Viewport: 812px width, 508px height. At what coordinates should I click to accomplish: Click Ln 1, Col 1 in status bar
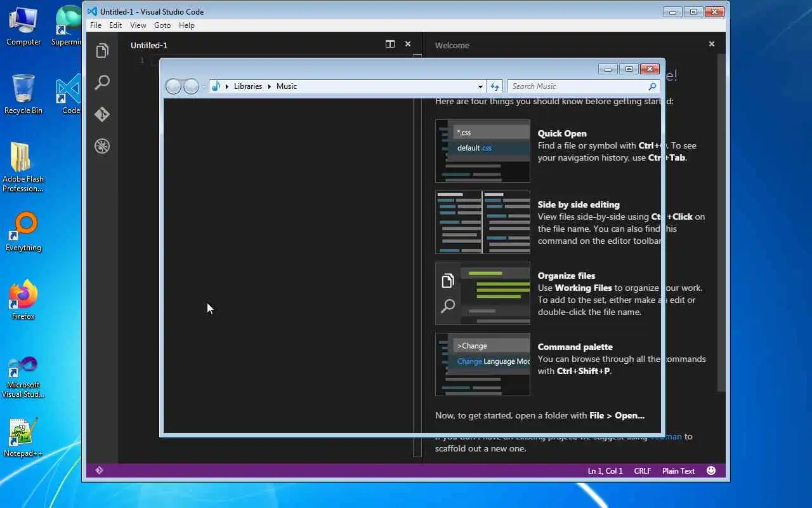[605, 471]
